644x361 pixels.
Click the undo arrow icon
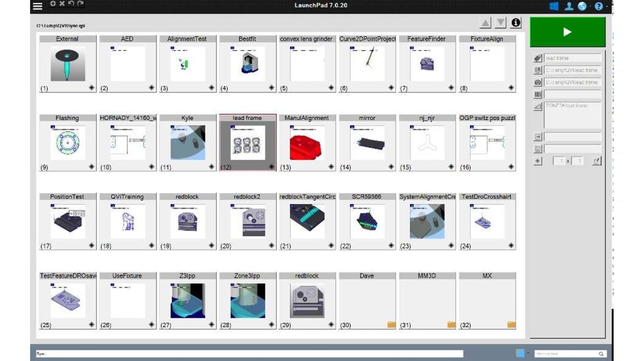coord(71,4)
